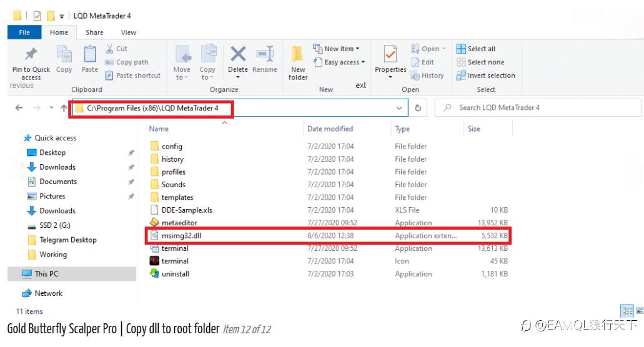
Task: Click the Search LQD MetaTrader 4 box
Action: coord(538,108)
